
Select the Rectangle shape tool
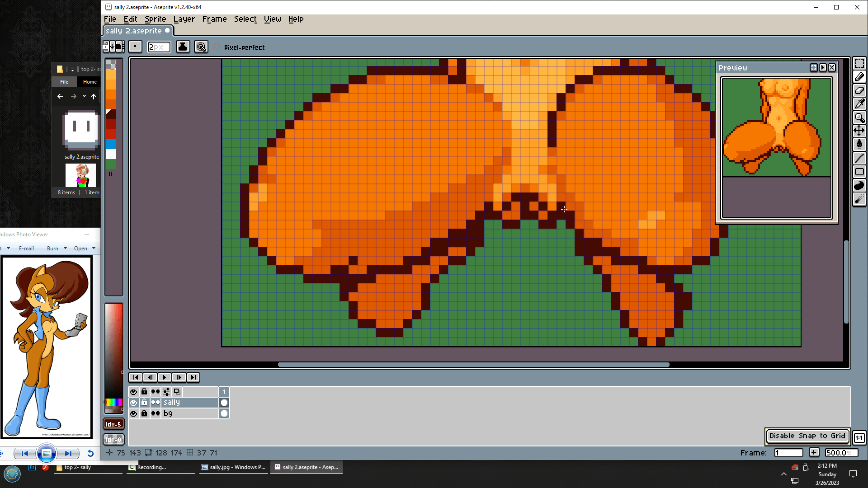pos(859,172)
